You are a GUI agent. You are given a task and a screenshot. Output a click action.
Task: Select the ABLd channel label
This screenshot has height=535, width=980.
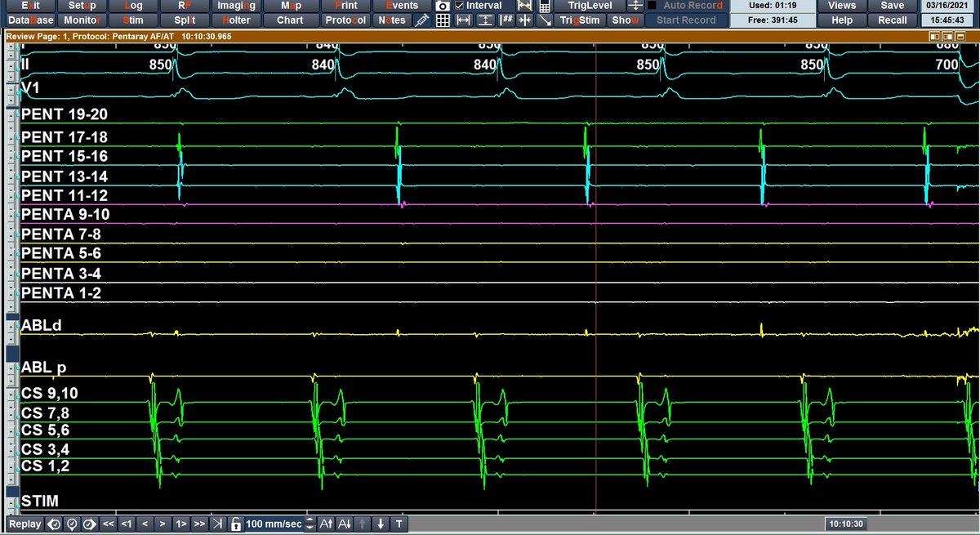(x=42, y=326)
